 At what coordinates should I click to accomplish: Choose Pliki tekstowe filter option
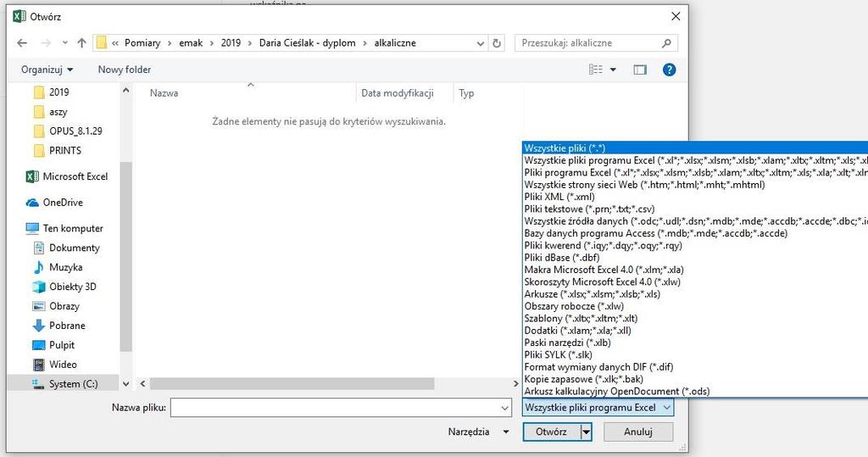click(695, 209)
